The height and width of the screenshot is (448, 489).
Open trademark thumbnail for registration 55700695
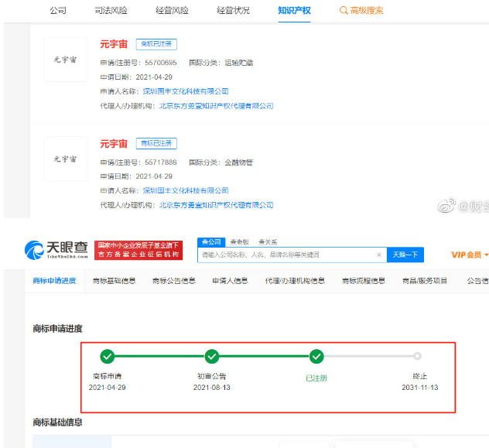coord(66,60)
